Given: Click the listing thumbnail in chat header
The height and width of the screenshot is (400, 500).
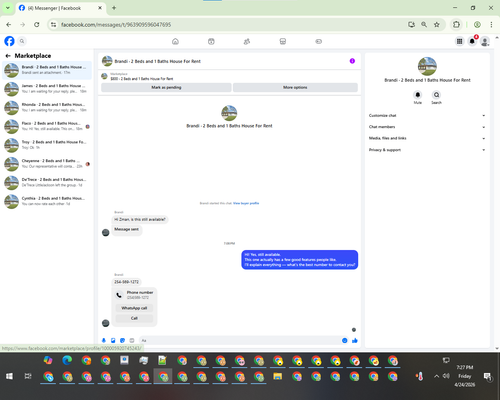Looking at the screenshot, I should pyautogui.click(x=107, y=61).
